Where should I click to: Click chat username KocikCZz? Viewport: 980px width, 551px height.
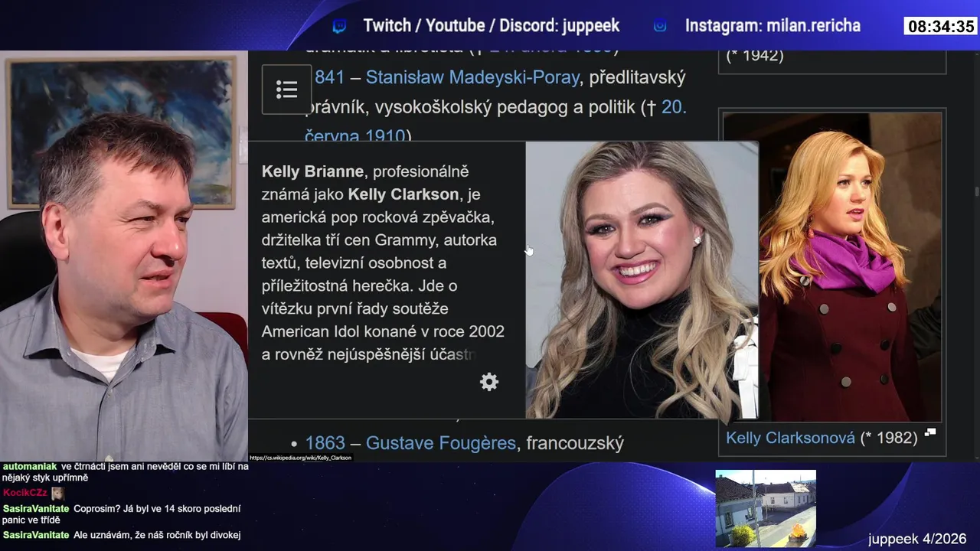[x=25, y=494]
